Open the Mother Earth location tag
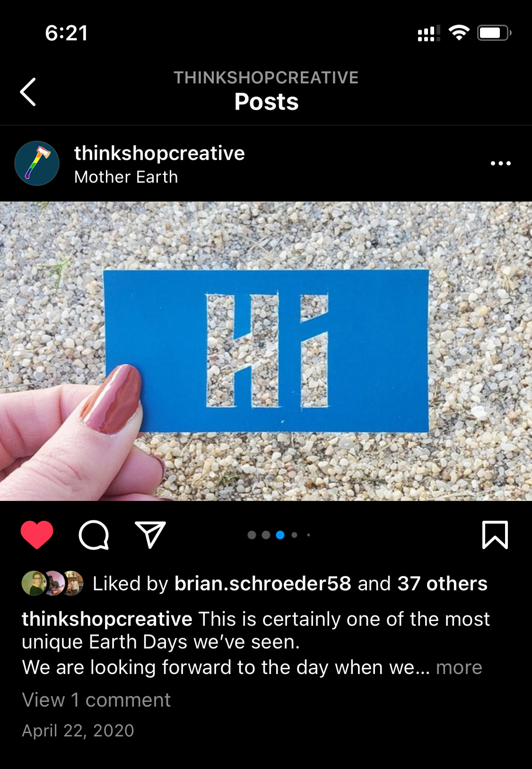This screenshot has height=769, width=532. point(126,177)
